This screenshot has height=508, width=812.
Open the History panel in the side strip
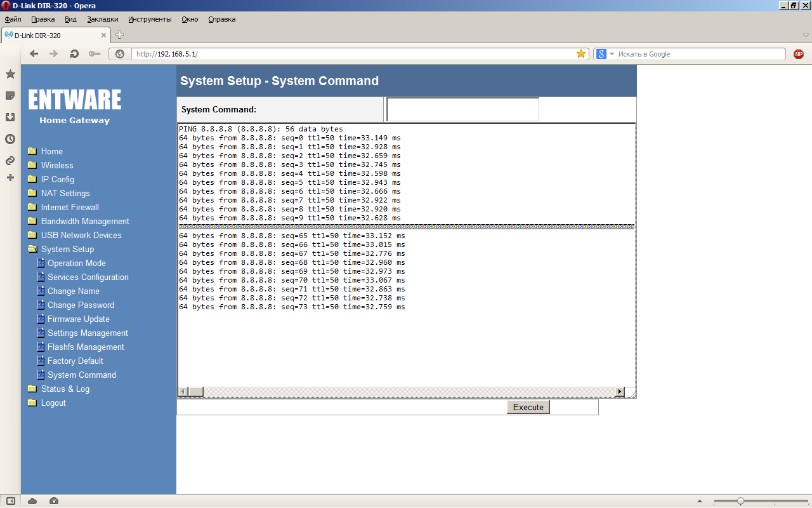pyautogui.click(x=10, y=139)
